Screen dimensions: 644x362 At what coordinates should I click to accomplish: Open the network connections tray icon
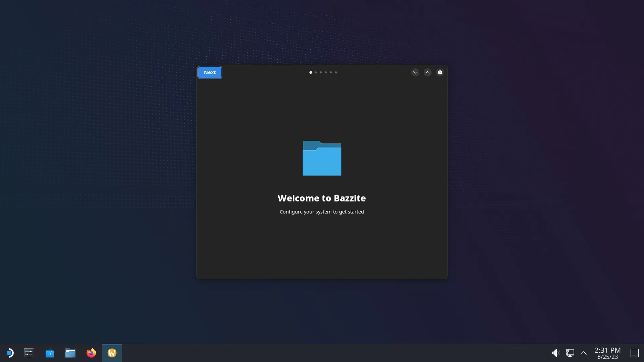(570, 353)
